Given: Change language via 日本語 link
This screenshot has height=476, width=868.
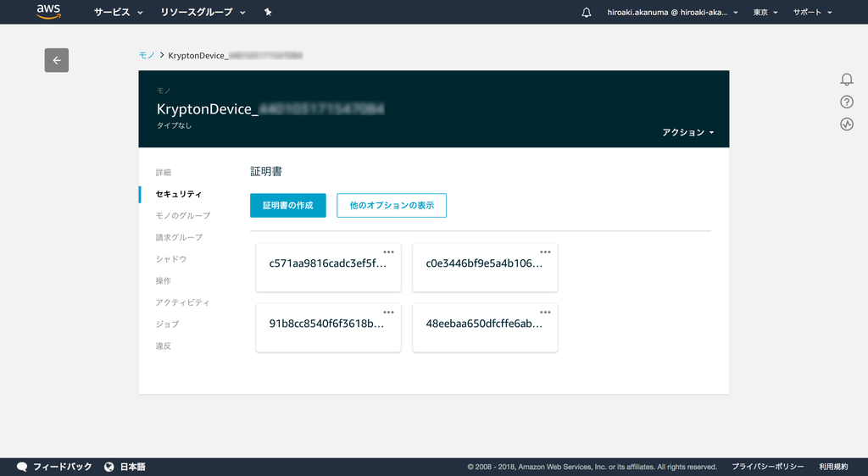Looking at the screenshot, I should (133, 468).
